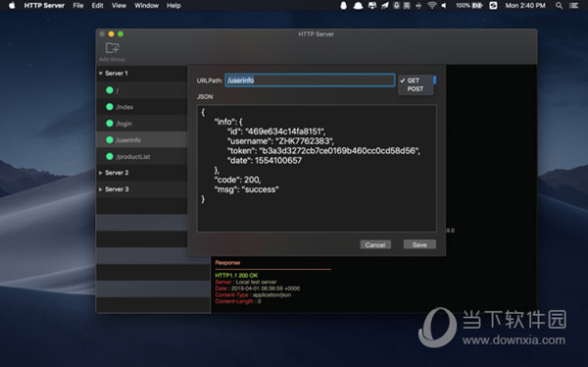Click the "id": "469e634c14fa8151" line

click(276, 131)
